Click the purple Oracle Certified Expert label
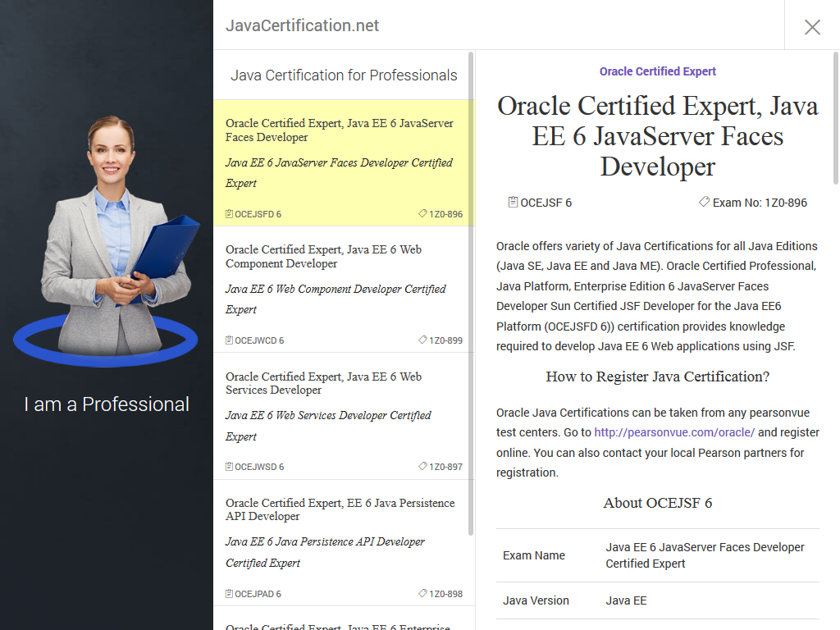This screenshot has height=630, width=840. [657, 71]
